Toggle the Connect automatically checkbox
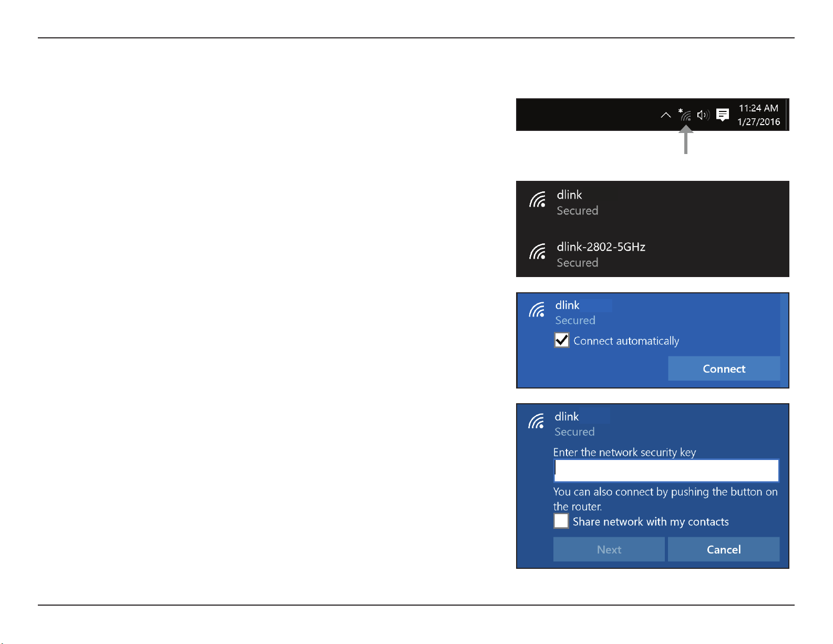This screenshot has width=833, height=644. pyautogui.click(x=562, y=340)
